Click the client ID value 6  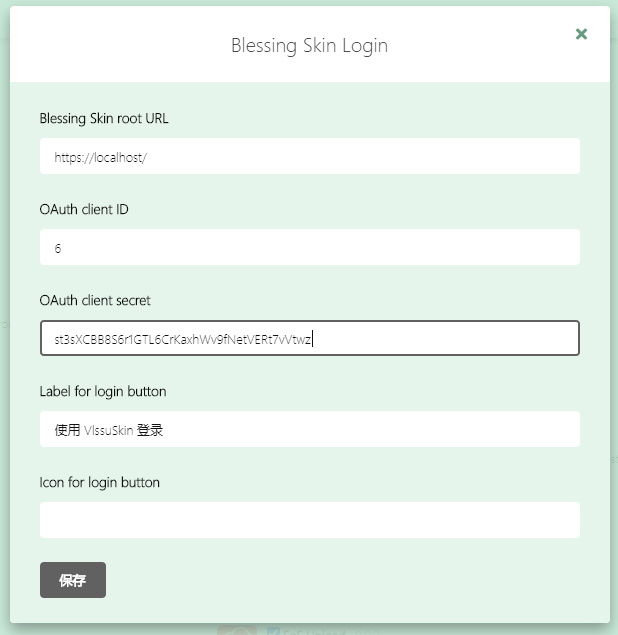point(58,248)
